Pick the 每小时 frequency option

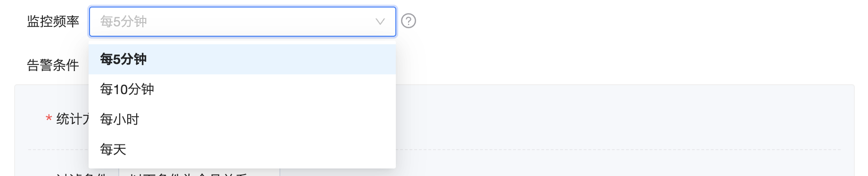coord(242,120)
